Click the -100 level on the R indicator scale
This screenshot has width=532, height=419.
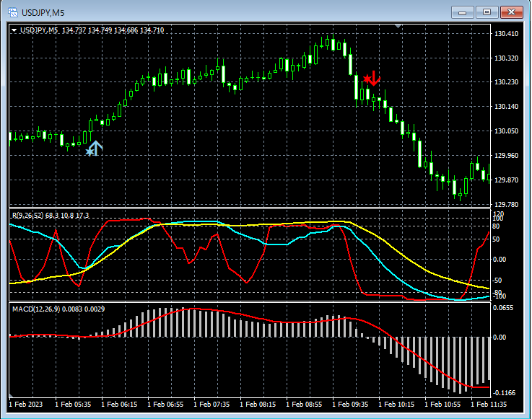(x=500, y=296)
